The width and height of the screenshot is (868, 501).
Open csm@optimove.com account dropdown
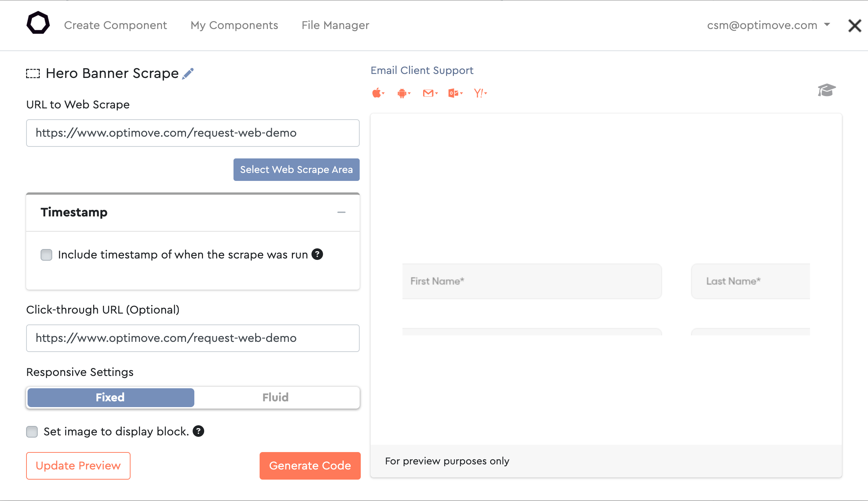(768, 25)
